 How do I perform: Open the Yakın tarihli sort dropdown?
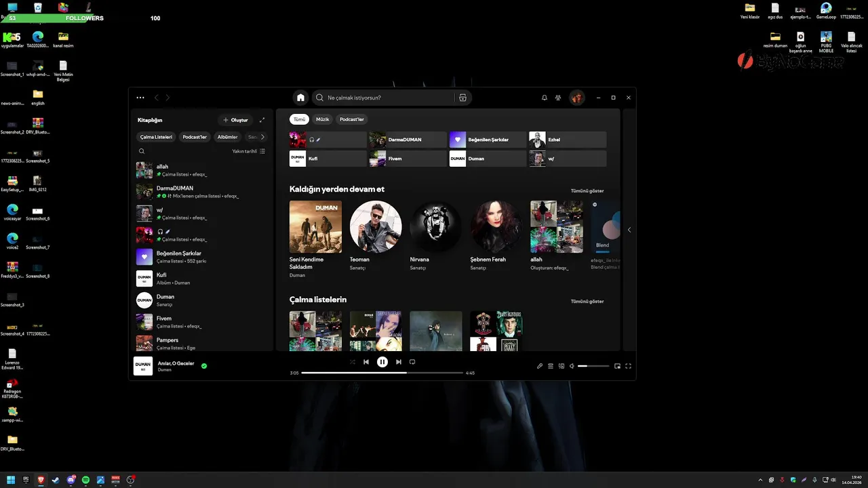[x=248, y=151]
